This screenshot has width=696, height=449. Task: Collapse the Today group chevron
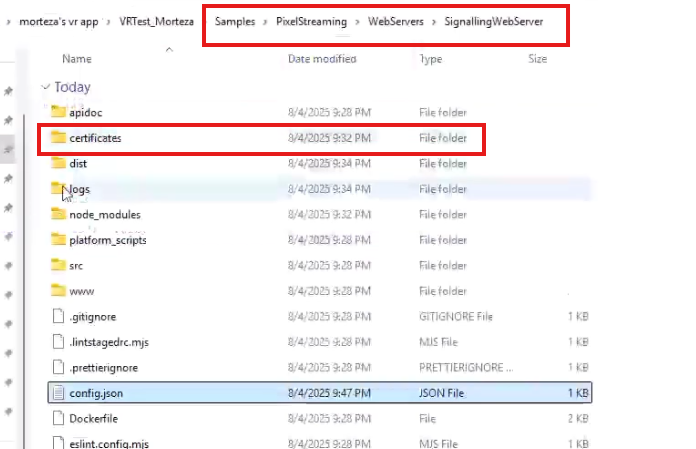point(45,87)
